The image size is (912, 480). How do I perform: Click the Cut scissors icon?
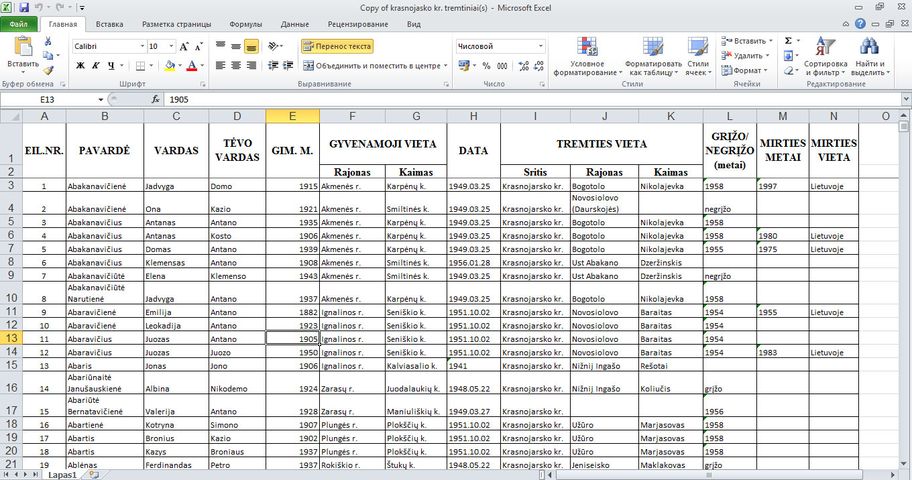click(x=47, y=41)
